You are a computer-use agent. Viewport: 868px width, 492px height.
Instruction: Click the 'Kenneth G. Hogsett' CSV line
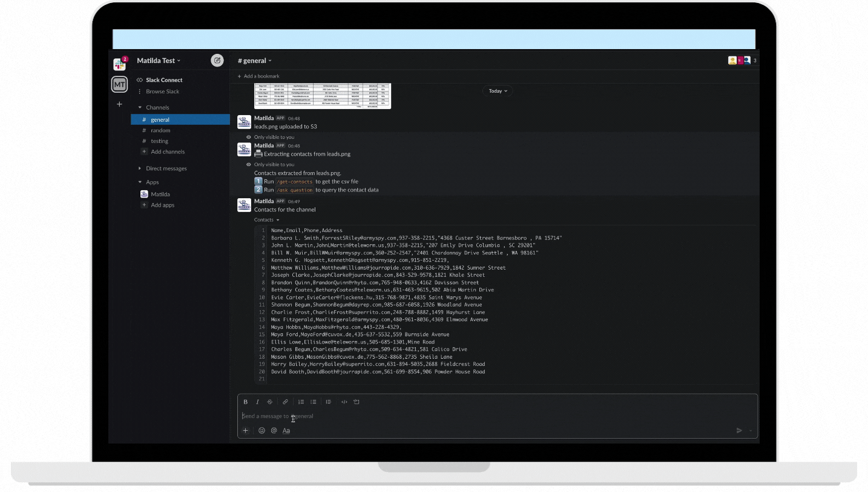pos(360,260)
